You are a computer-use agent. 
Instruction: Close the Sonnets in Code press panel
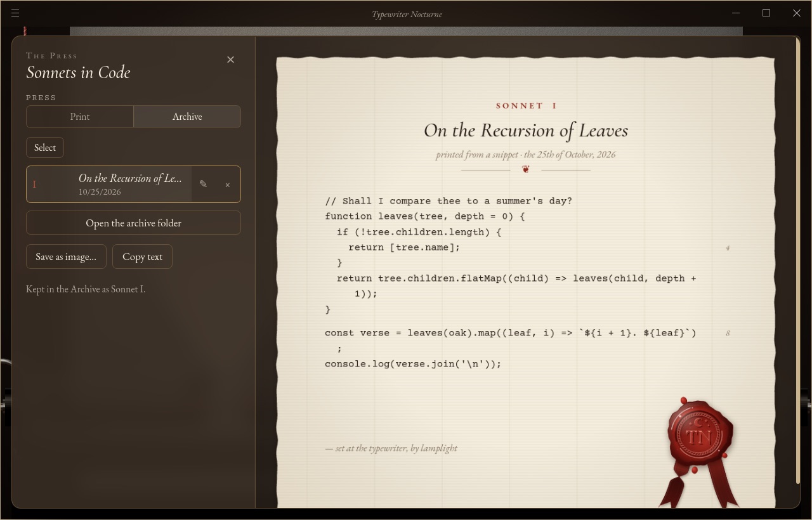tap(230, 60)
